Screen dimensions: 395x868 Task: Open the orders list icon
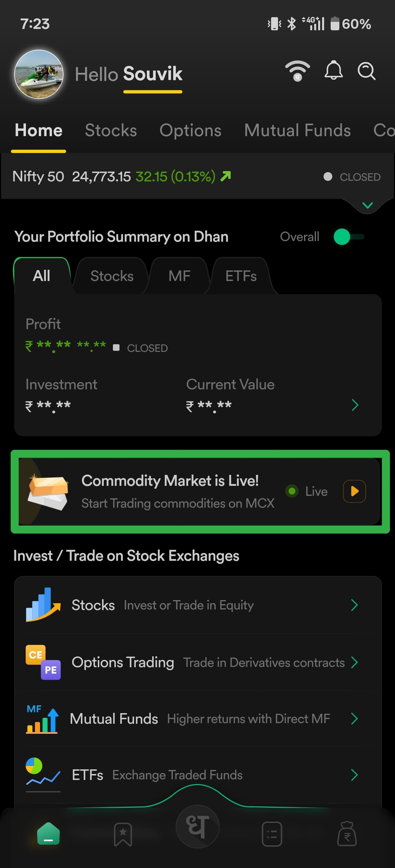[272, 834]
